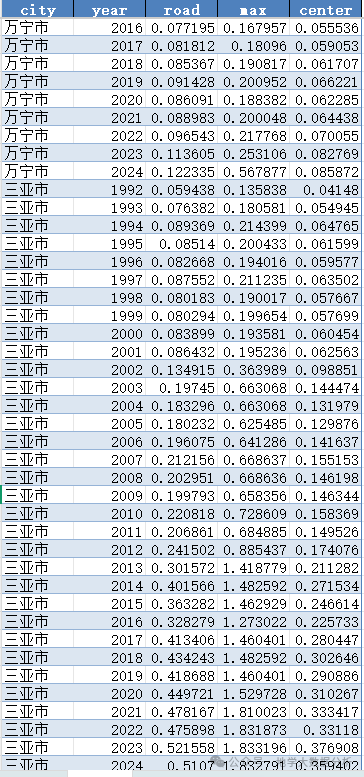Select road cell 0.363282
The image size is (364, 777).
pos(181,603)
